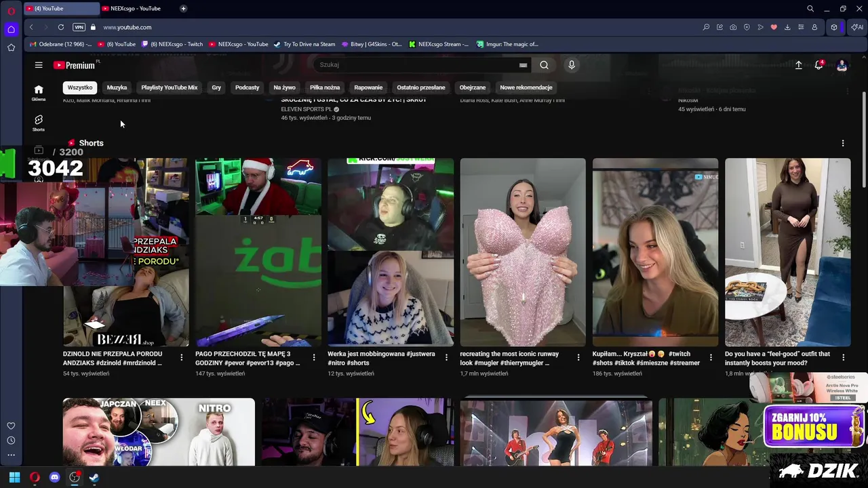Open Opera downloads icon in toolbar
868x488 pixels.
[787, 27]
